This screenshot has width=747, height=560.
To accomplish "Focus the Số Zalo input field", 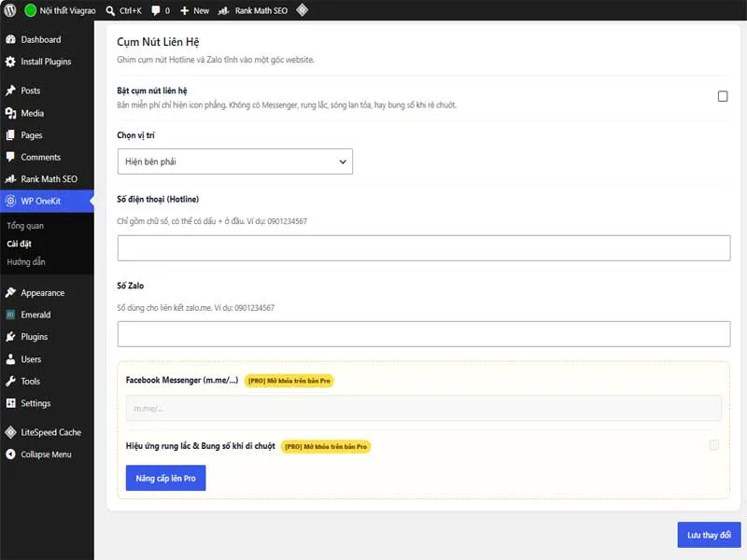I will (424, 334).
